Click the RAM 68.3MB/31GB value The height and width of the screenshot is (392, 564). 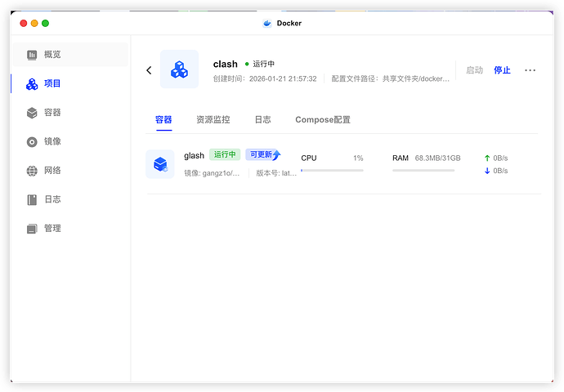(x=438, y=158)
